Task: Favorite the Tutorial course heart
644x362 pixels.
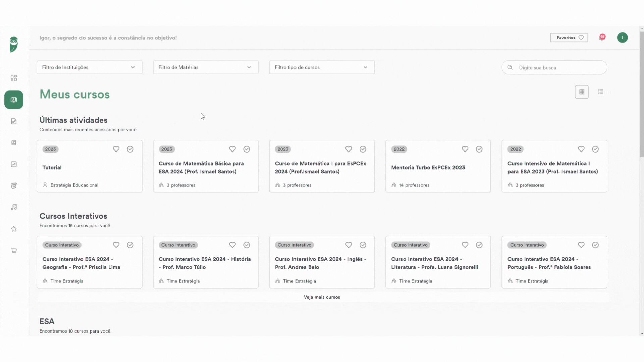Action: click(x=116, y=149)
